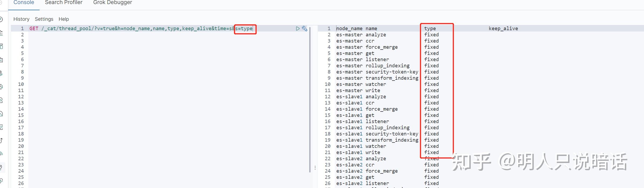Open the wrench actions menu beside request

coord(304,29)
